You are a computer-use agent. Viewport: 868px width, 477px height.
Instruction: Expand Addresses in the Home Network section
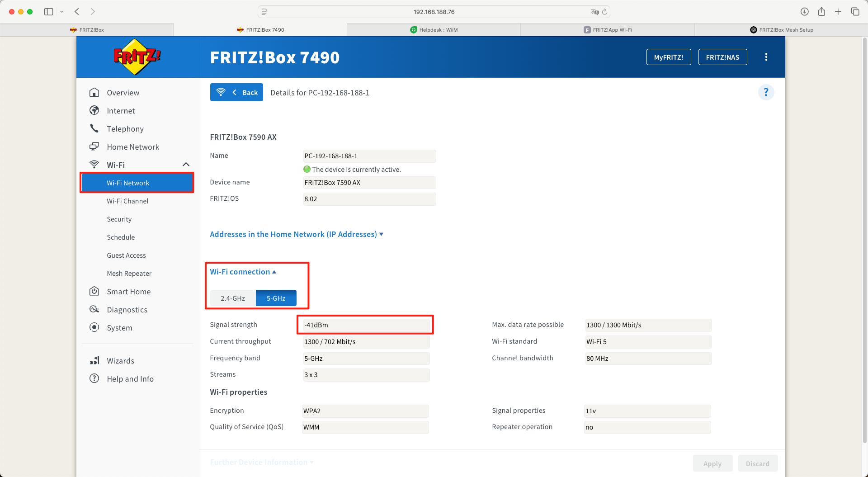pyautogui.click(x=297, y=234)
